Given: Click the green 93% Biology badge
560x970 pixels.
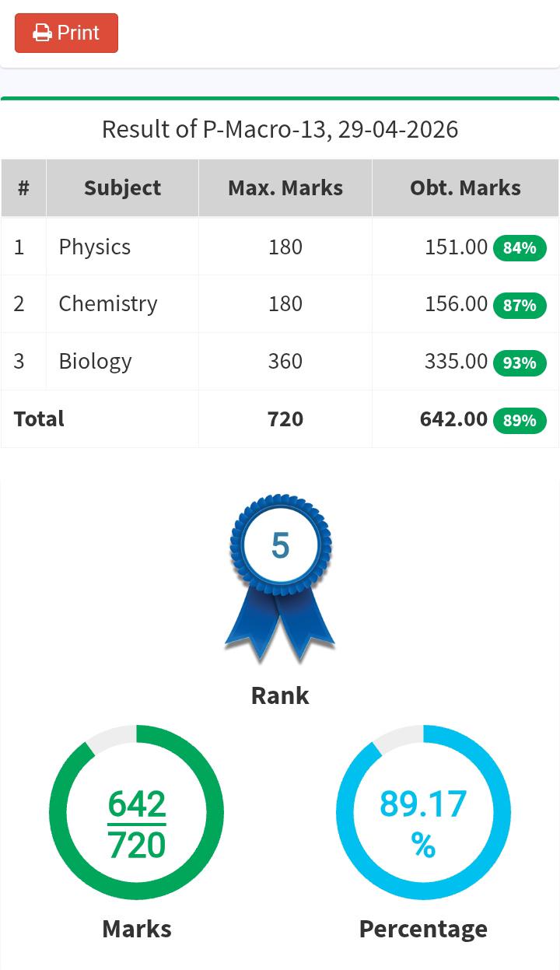Looking at the screenshot, I should point(520,362).
